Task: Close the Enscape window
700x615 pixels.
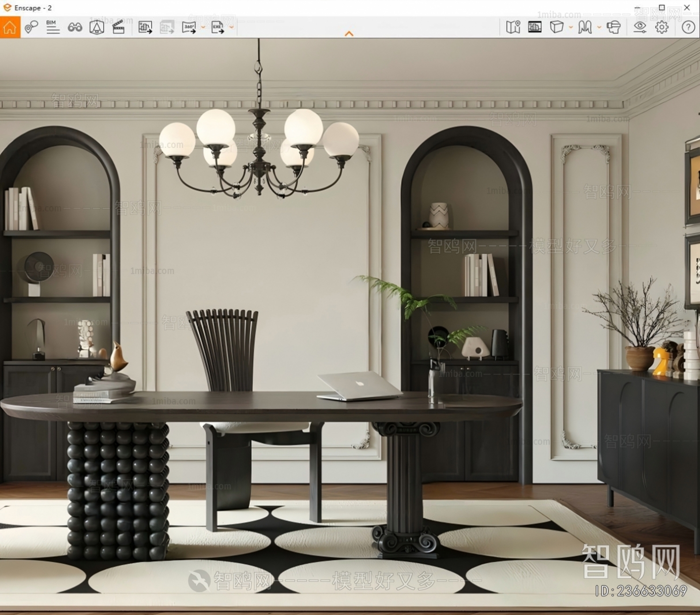Action: coord(687,8)
